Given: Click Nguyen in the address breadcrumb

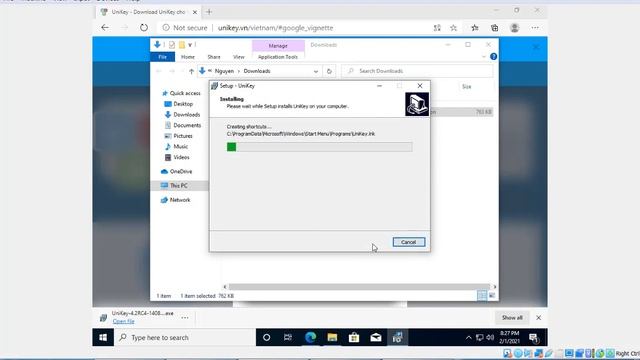Looking at the screenshot, I should [x=224, y=71].
